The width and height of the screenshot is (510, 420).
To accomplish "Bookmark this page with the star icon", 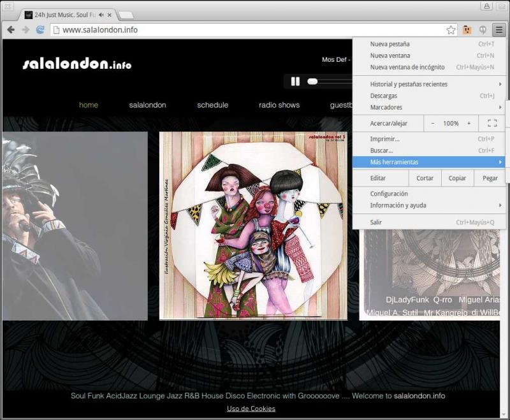I will coord(451,30).
